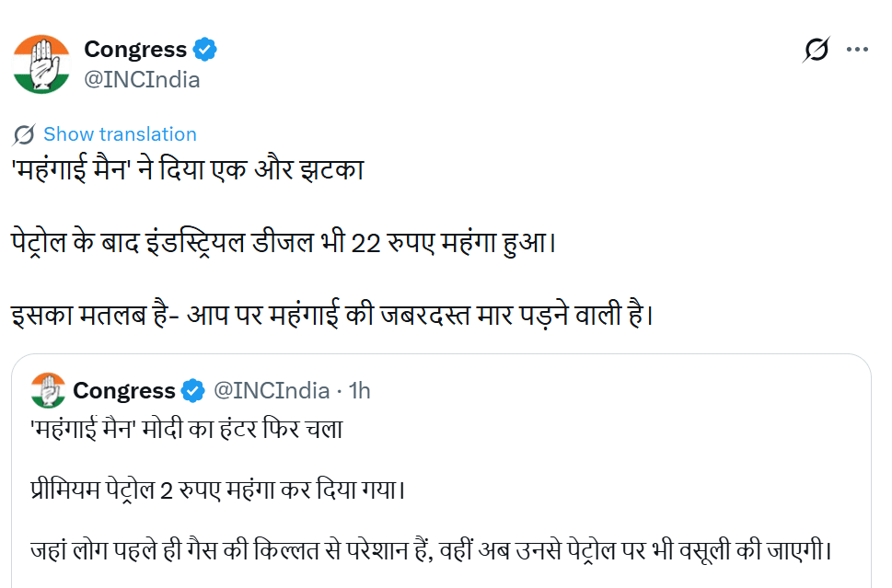Click the blue verified badge beside Congress heading
Image resolution: width=892 pixels, height=588 pixels.
pyautogui.click(x=204, y=49)
